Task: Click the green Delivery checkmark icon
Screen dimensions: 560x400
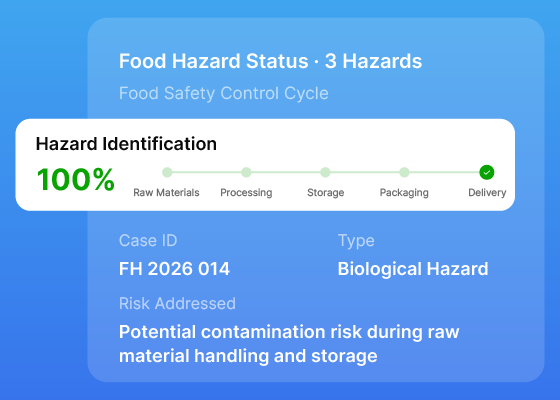Action: click(x=486, y=172)
